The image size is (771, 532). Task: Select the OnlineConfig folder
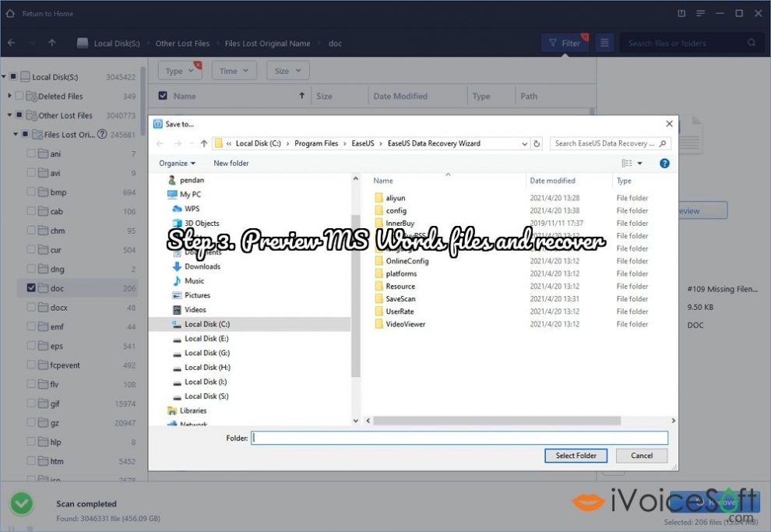pos(407,261)
